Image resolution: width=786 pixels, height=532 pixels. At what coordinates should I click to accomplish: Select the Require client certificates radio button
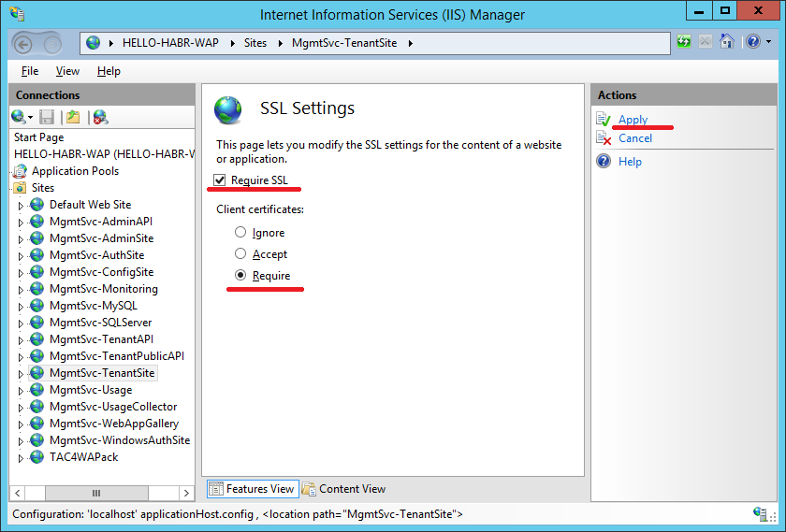pos(240,275)
